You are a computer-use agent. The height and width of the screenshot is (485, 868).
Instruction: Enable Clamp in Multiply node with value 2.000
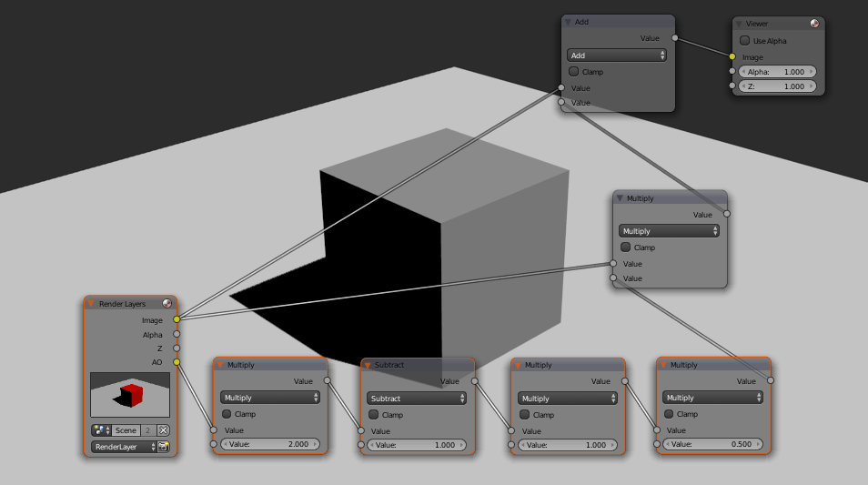227,414
